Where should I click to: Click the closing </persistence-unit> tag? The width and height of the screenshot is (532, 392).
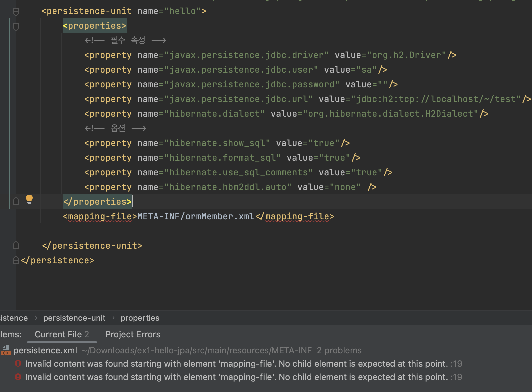92,246
